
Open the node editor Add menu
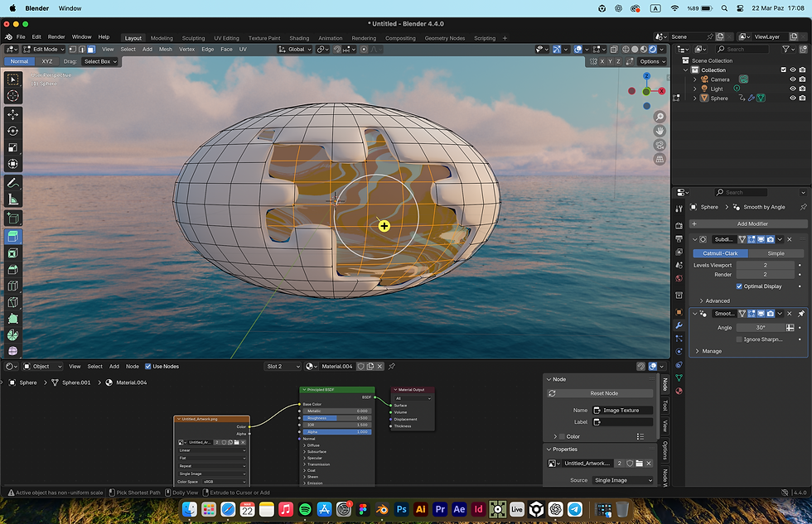click(x=114, y=366)
